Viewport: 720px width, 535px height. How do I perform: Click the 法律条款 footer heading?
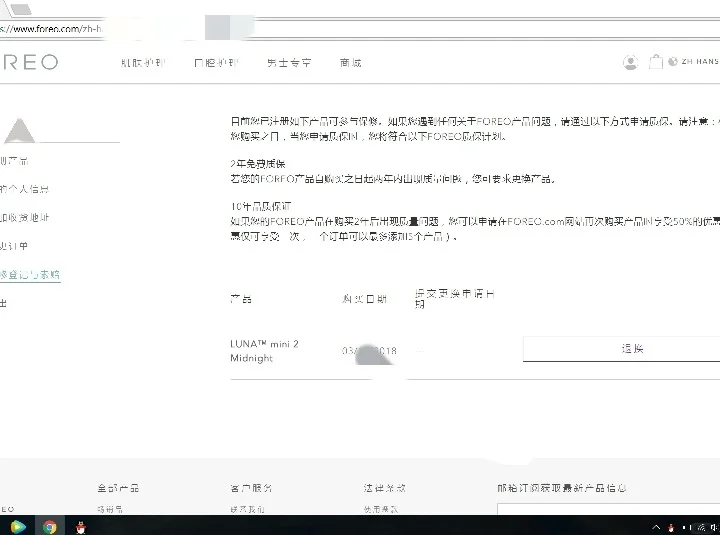[384, 488]
